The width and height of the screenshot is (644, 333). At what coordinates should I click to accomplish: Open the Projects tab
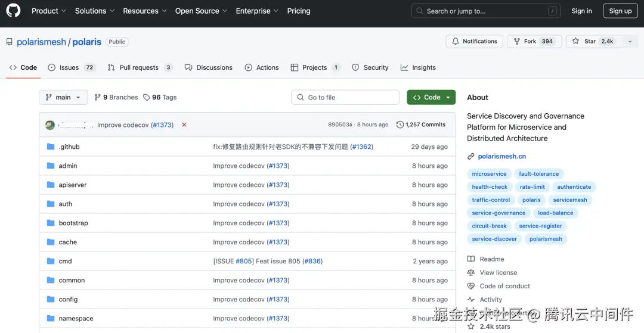[315, 68]
